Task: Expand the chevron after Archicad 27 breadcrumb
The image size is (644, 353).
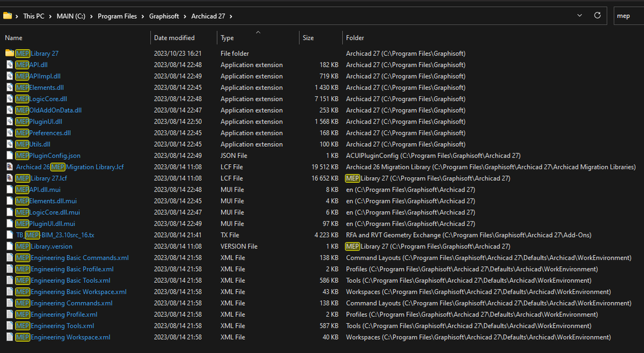Action: click(231, 16)
